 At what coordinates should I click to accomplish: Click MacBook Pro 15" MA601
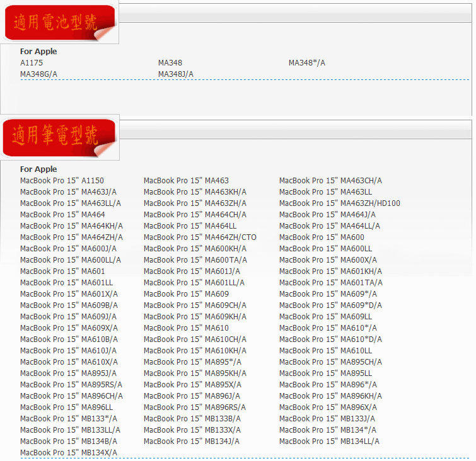click(62, 271)
